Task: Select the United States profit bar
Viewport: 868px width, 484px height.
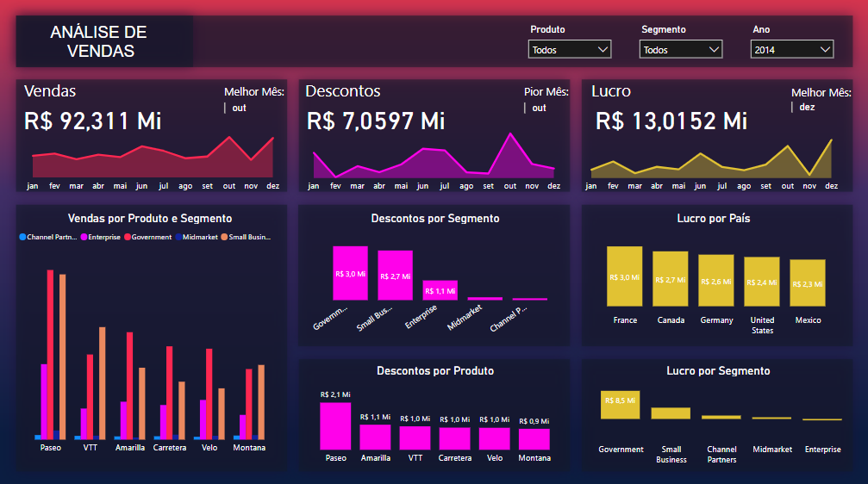Action: 762,282
